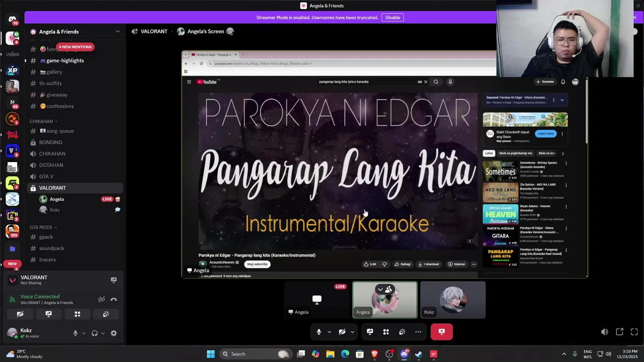Show hidden system tray icons
644x362 pixels.
tap(564, 354)
